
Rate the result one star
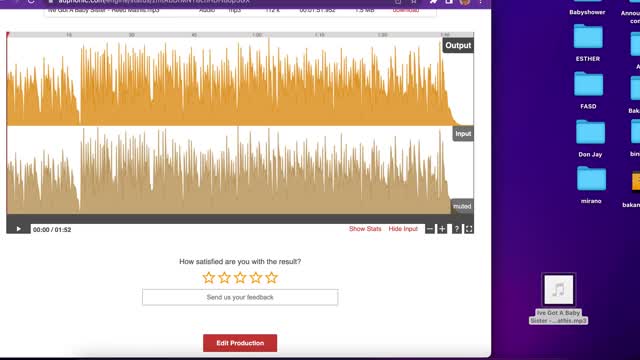click(x=209, y=278)
